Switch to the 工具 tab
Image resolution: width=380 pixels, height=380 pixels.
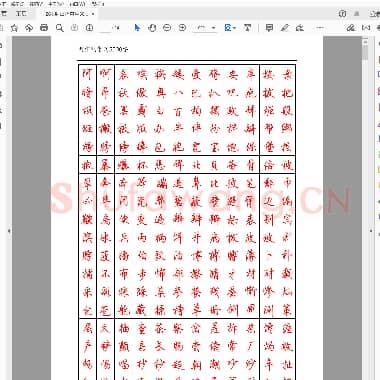tap(21, 14)
